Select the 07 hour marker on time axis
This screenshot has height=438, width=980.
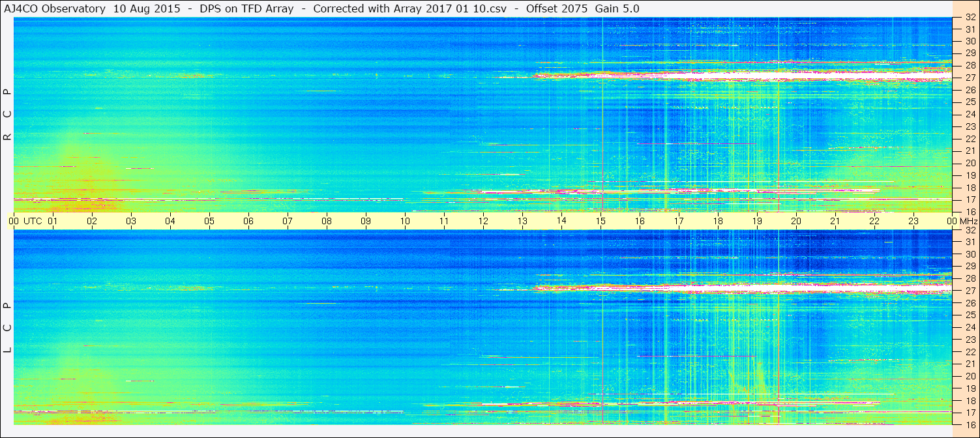pos(288,221)
